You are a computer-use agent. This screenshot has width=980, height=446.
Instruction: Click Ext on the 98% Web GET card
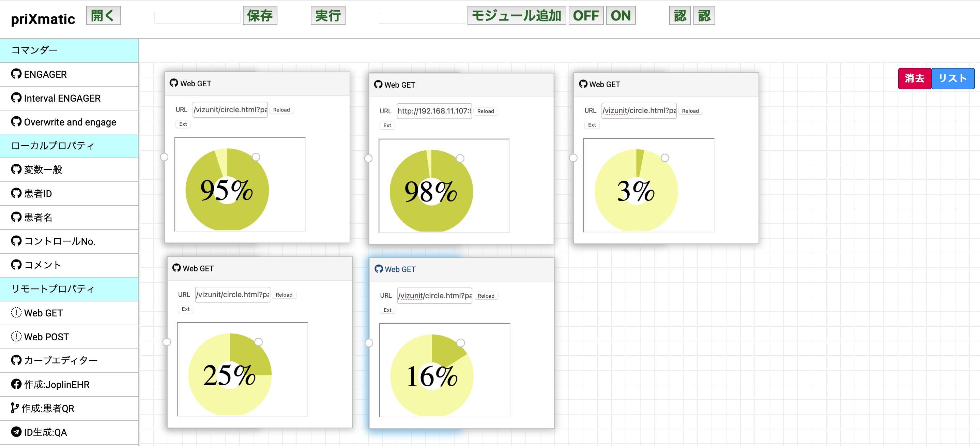(x=387, y=125)
